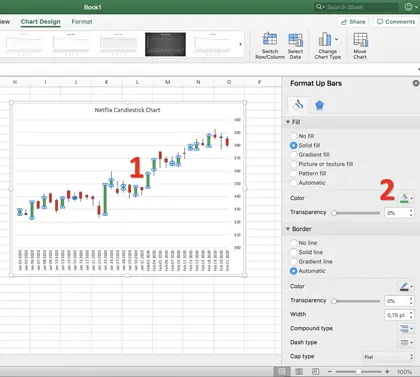
Task: Click the Border Transparency slider handle
Action: tap(334, 301)
